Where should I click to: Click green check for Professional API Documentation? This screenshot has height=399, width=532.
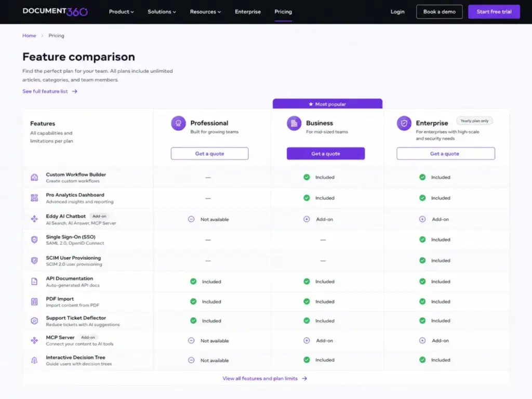(193, 281)
